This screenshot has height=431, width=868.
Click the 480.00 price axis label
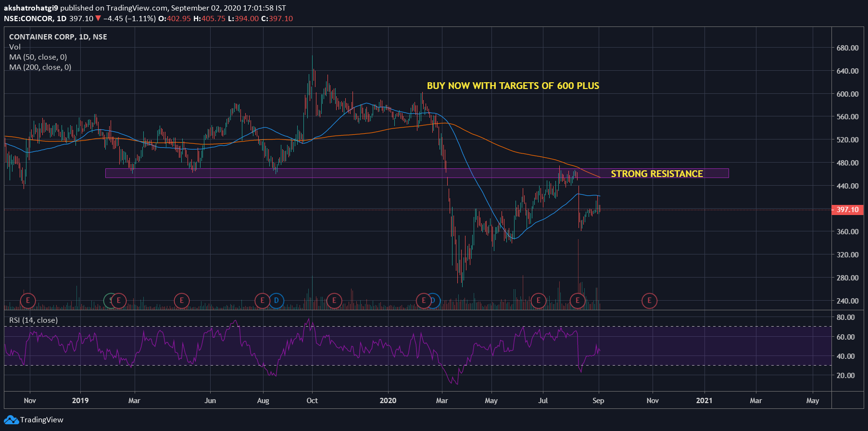pos(847,163)
